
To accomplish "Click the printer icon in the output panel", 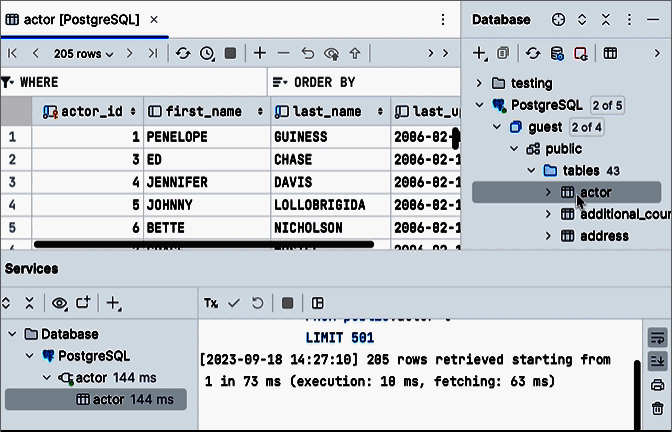I will click(x=657, y=385).
